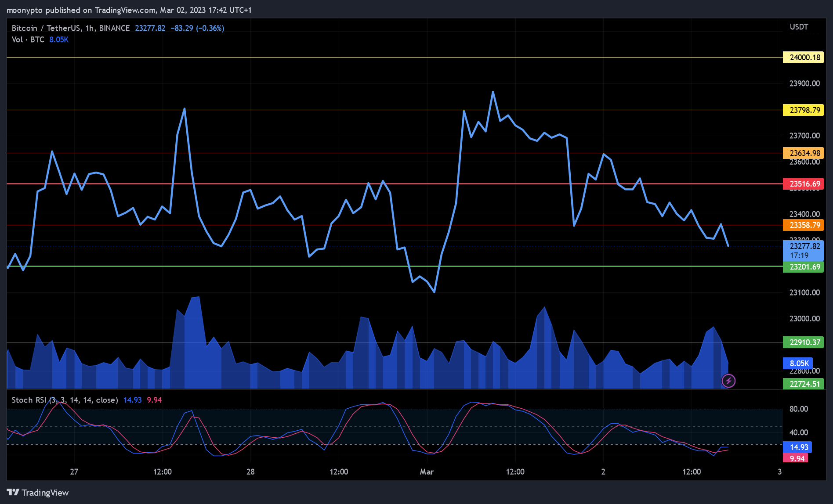
Task: Click the 14.93 Stoch RSI axis label
Action: point(797,447)
